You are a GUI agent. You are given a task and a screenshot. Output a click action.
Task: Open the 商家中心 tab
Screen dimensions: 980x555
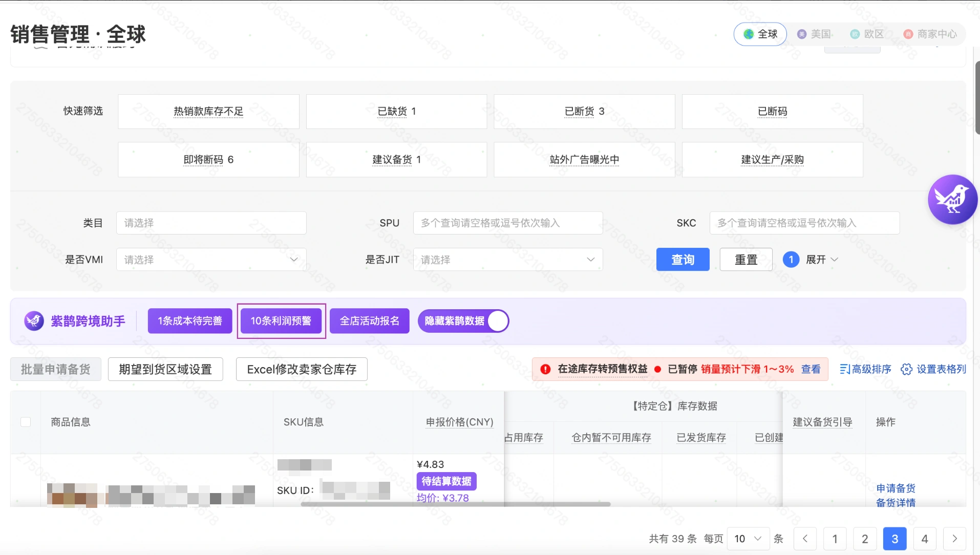930,34
